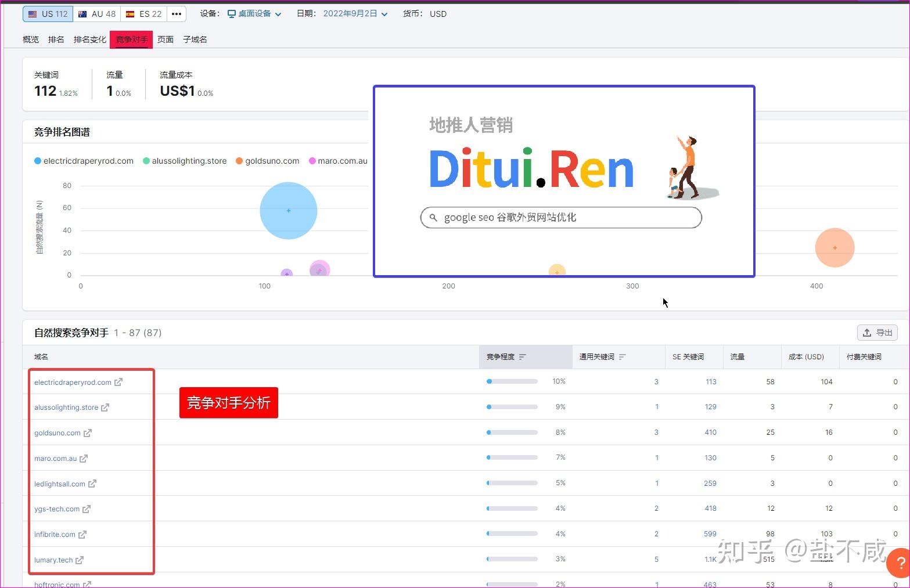Open the infibrite.com domain link
The width and height of the screenshot is (910, 588).
tap(55, 535)
